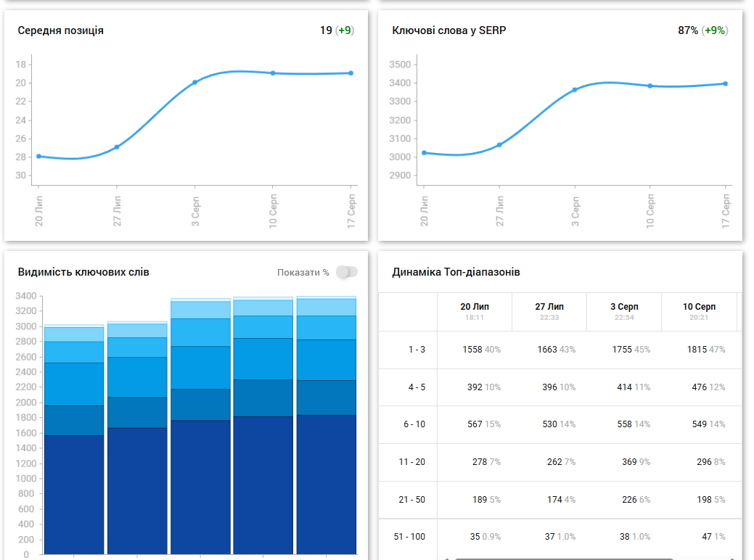Click the 27 Лип point on Ключові слова у SERP chart
This screenshot has width=754, height=560.
pos(499,144)
